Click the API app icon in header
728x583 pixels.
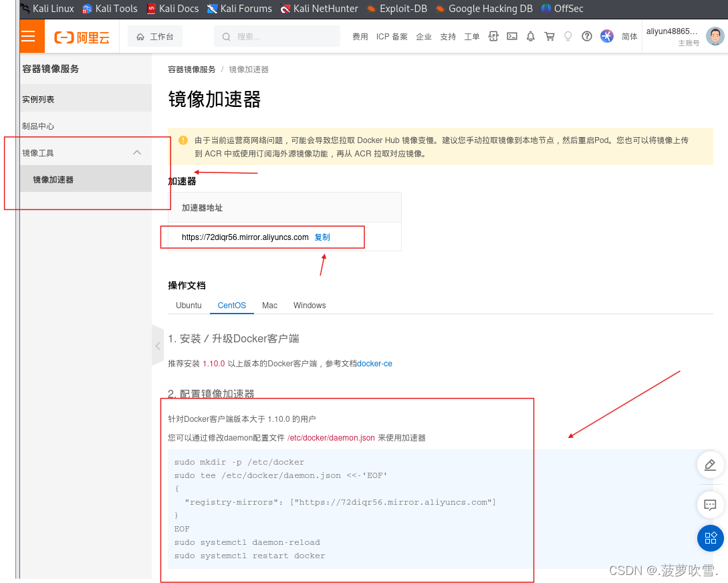(x=493, y=36)
